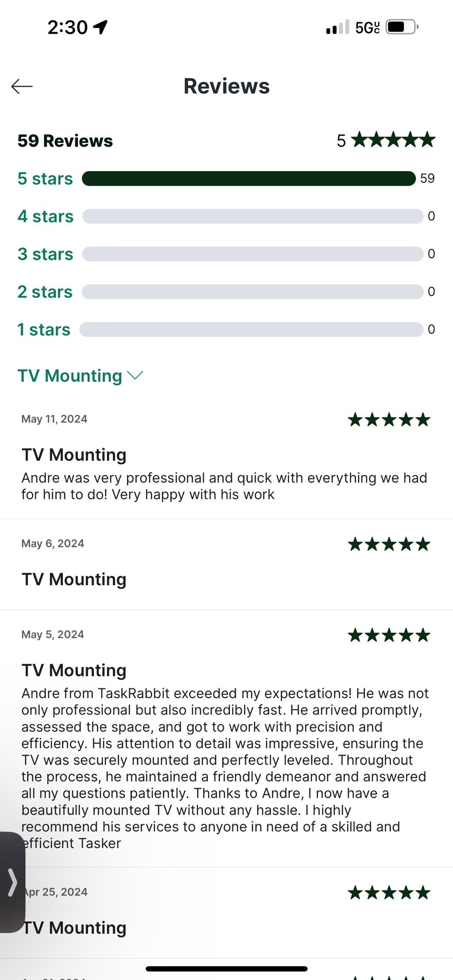
Task: Tap star rating of May 5 review
Action: point(389,635)
